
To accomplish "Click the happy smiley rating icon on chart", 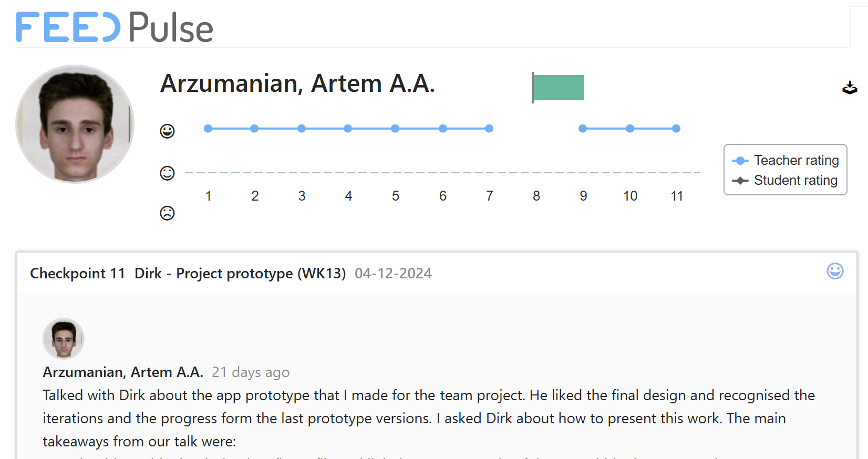I will (x=167, y=131).
